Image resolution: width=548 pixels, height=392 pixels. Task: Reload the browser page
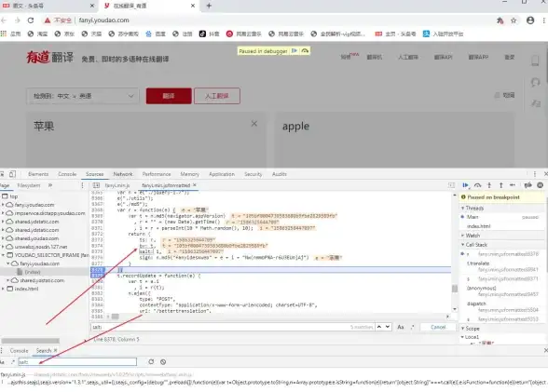coord(31,20)
